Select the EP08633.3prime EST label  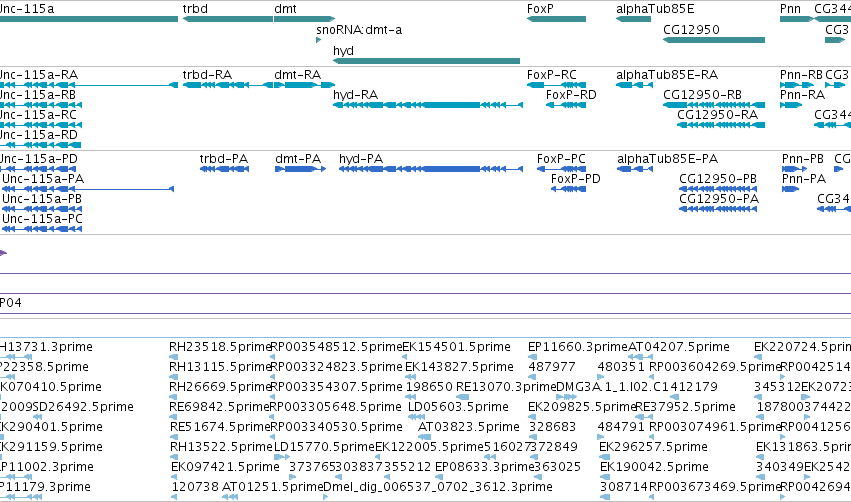(x=485, y=467)
